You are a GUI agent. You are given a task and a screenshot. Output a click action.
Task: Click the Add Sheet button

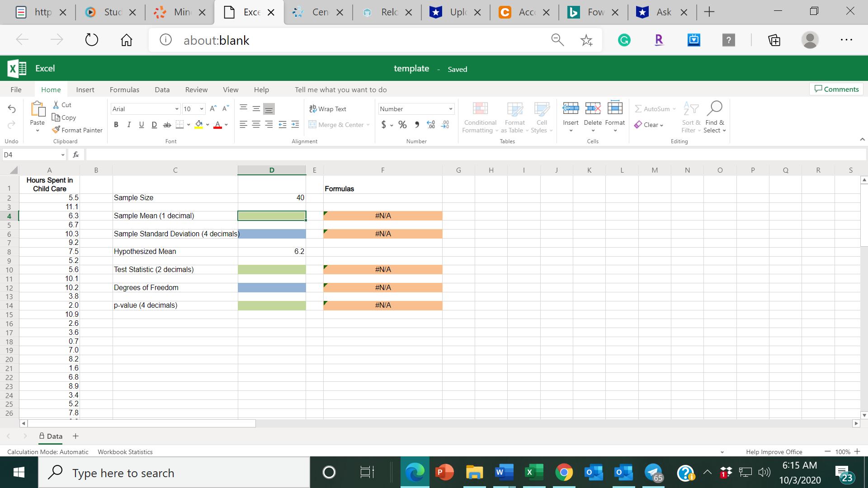click(75, 436)
